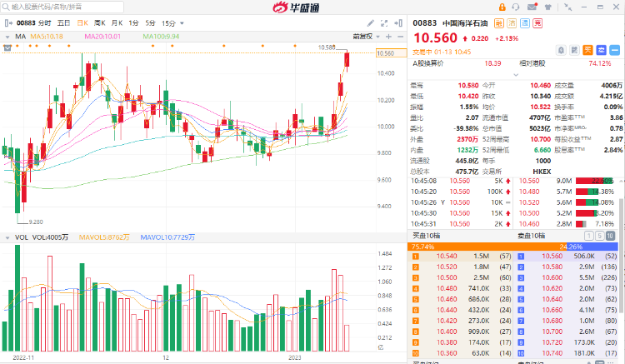Click the 宽 tag beside stock name
The height and width of the screenshot is (364, 625).
(x=537, y=23)
